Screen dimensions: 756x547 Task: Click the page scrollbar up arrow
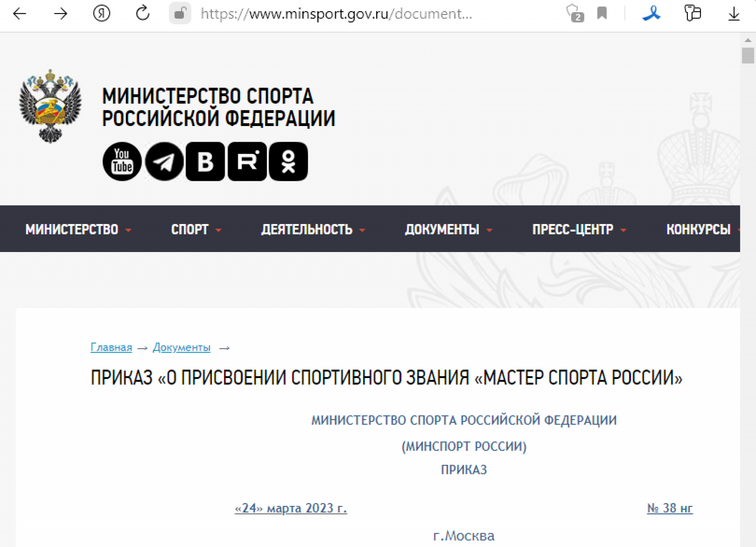(x=748, y=40)
